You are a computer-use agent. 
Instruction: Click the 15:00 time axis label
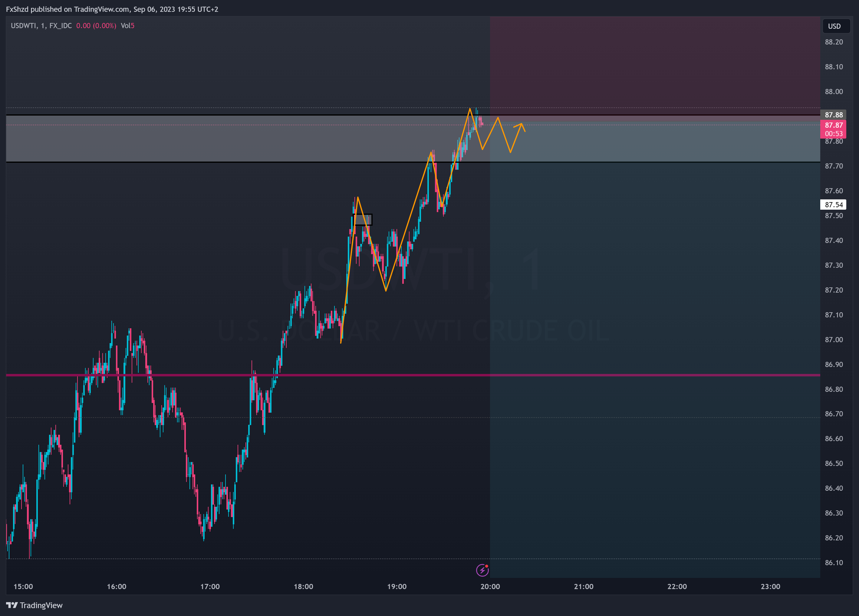(23, 586)
